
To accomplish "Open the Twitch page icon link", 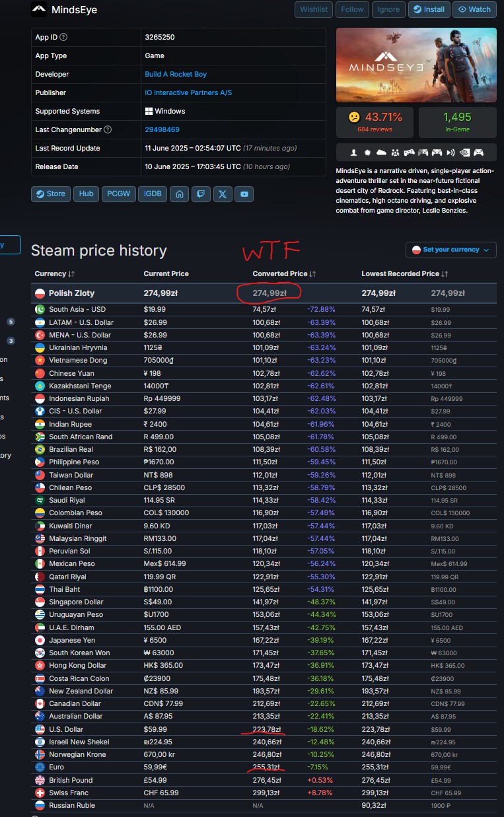I will click(201, 194).
